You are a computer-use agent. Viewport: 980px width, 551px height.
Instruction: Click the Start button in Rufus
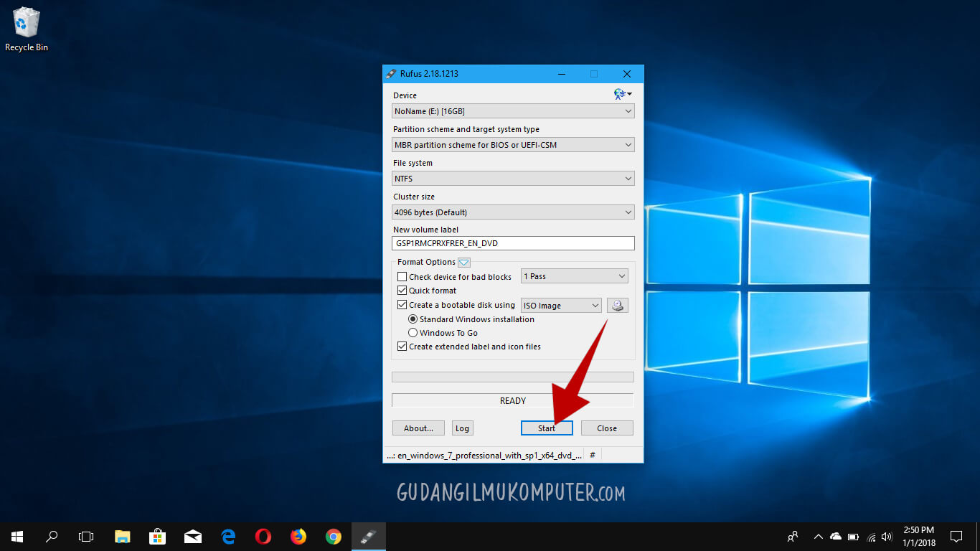pyautogui.click(x=547, y=428)
